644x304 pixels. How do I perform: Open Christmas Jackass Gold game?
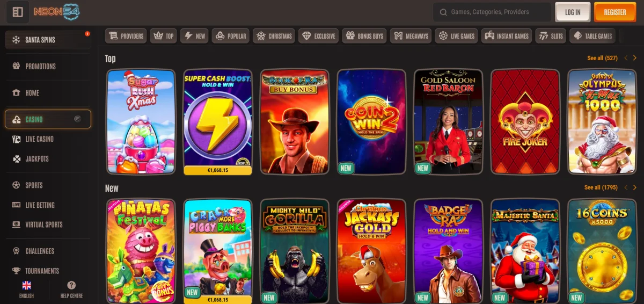coord(371,251)
